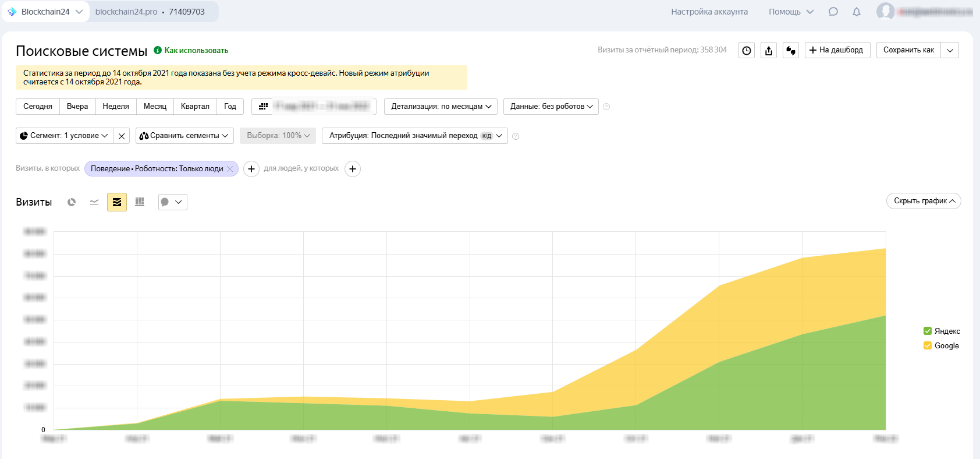
Task: Switch to column chart view icon
Action: 140,202
